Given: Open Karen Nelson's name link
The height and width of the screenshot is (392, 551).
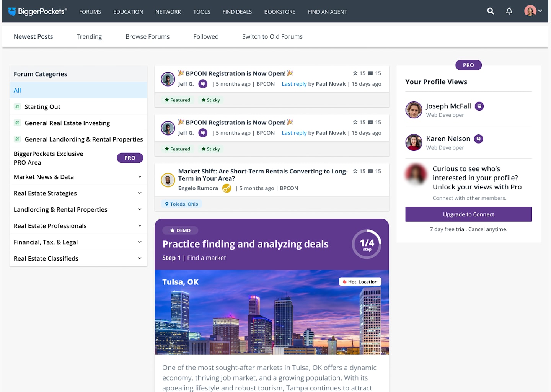Looking at the screenshot, I should (x=448, y=139).
